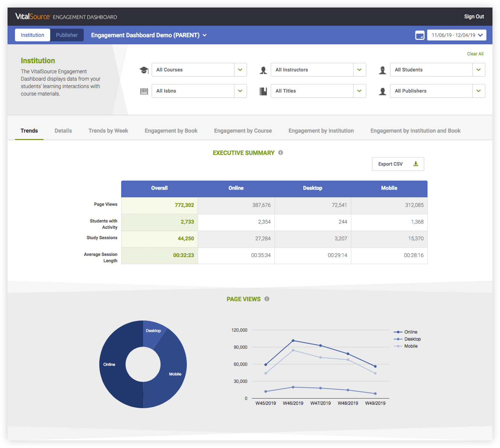Click Online Study Sessions value 27,284
Image resolution: width=500 pixels, height=448 pixels.
[x=263, y=238]
